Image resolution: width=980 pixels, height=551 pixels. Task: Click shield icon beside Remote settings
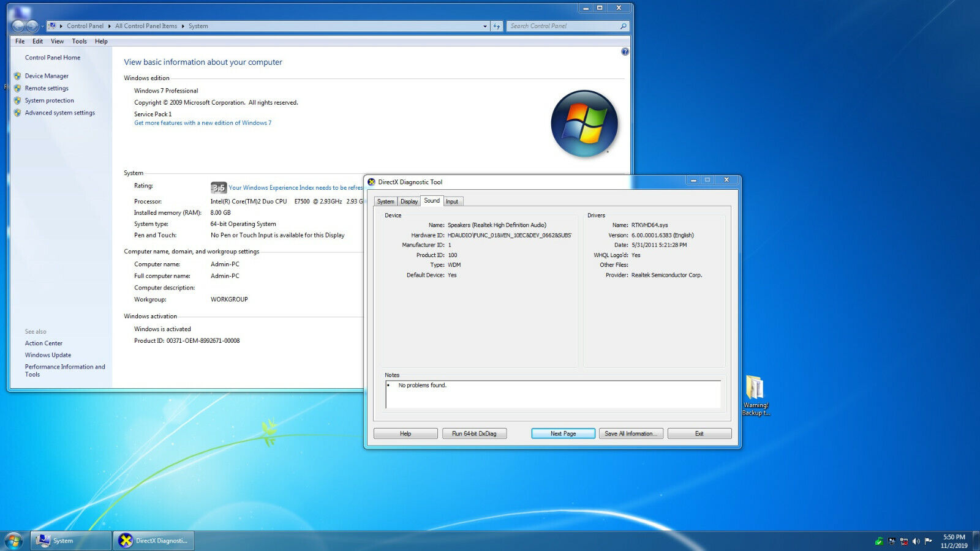17,88
